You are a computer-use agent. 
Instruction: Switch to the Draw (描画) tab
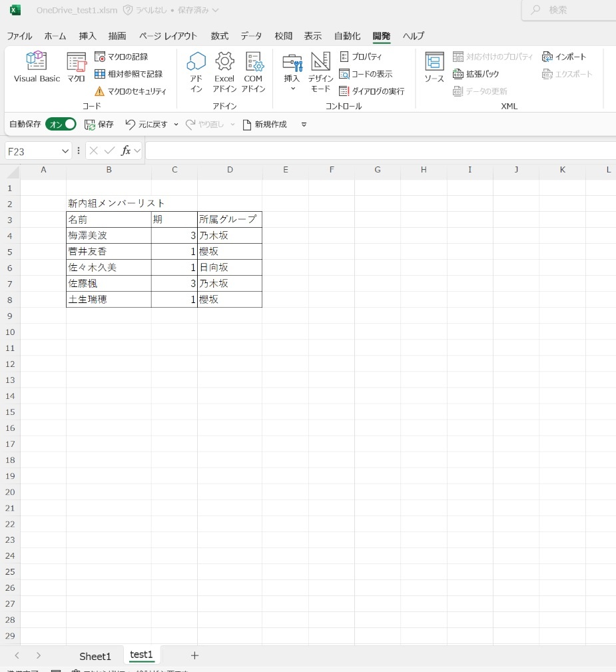pos(117,36)
